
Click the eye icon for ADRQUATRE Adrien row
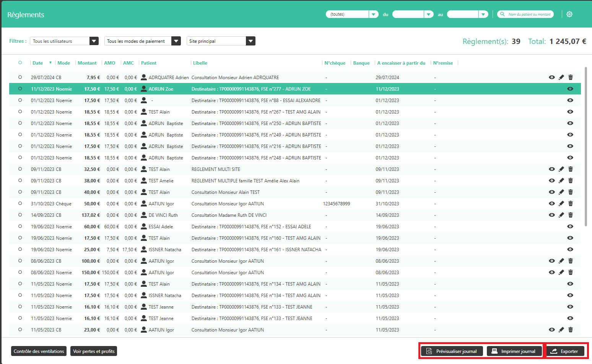pyautogui.click(x=551, y=77)
